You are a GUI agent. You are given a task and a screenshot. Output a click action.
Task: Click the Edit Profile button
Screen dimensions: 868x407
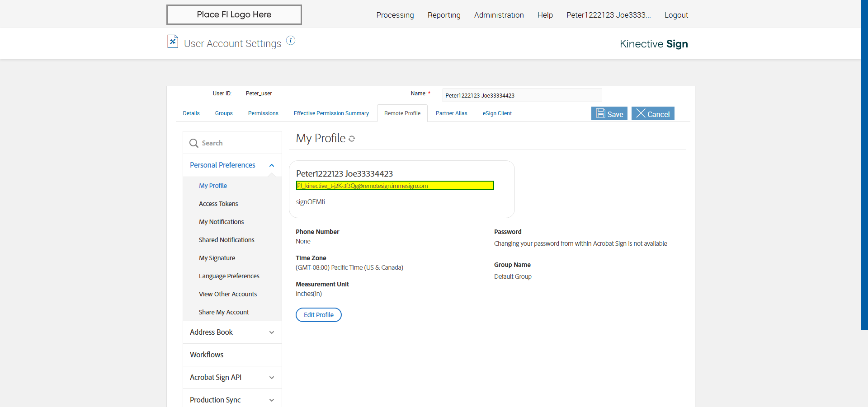tap(318, 315)
